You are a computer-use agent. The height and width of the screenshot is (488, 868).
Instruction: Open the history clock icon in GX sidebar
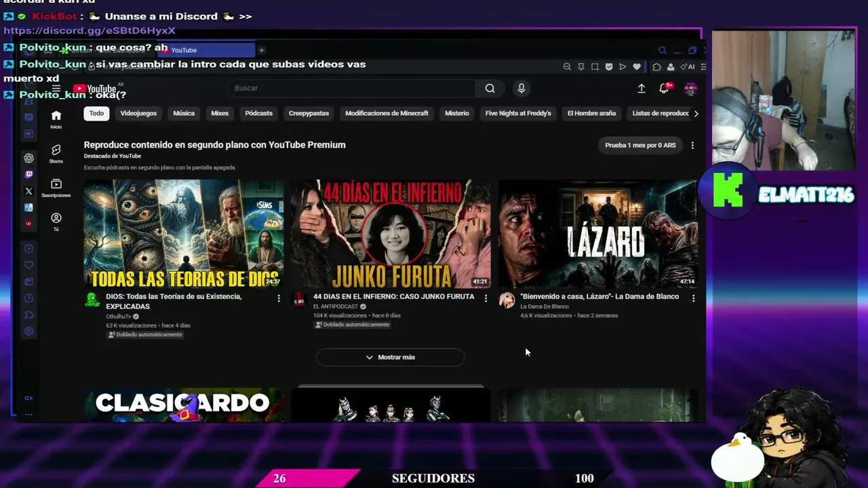[x=28, y=298]
